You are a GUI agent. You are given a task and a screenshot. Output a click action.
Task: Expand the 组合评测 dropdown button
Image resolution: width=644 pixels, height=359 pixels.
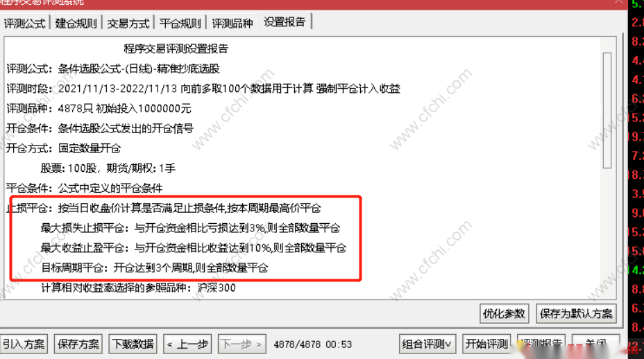427,344
